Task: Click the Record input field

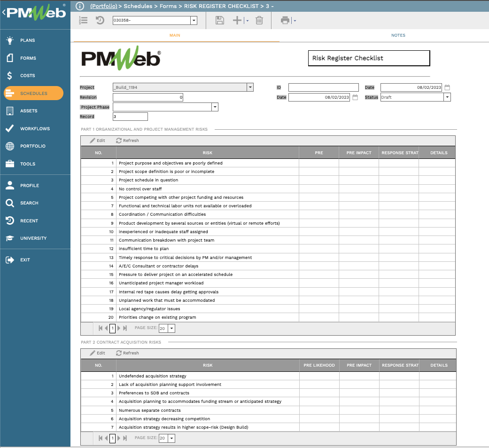Action: coord(130,117)
